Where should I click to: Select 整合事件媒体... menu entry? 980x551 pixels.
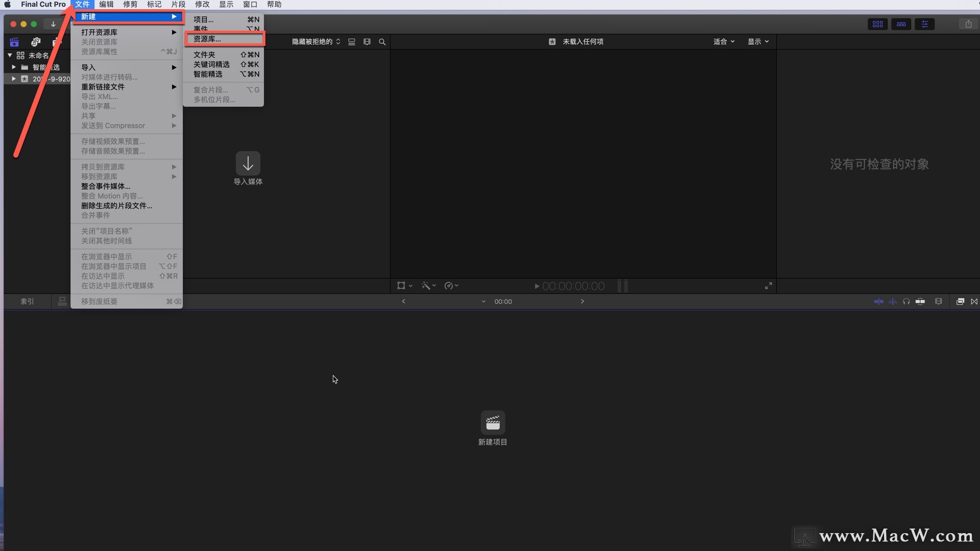[106, 186]
